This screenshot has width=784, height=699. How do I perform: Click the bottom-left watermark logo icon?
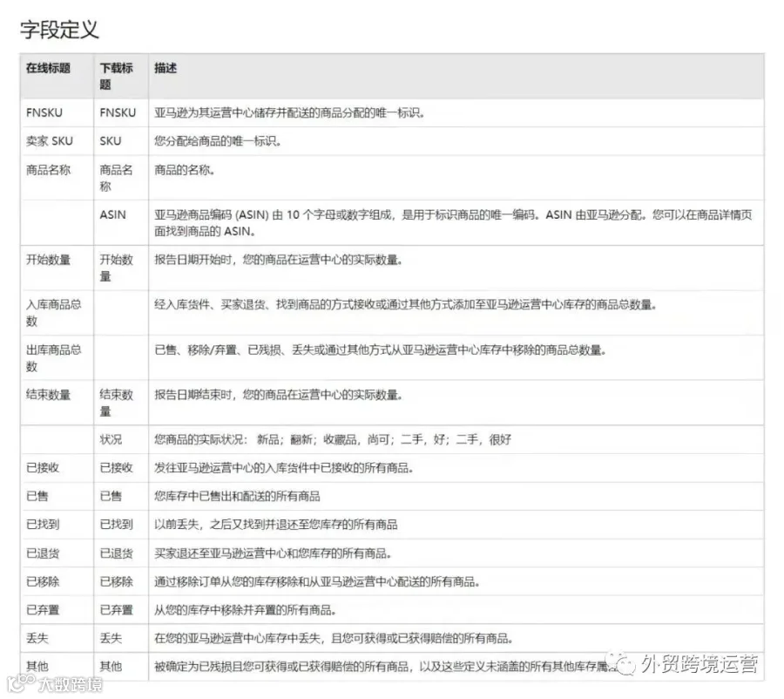(x=20, y=683)
